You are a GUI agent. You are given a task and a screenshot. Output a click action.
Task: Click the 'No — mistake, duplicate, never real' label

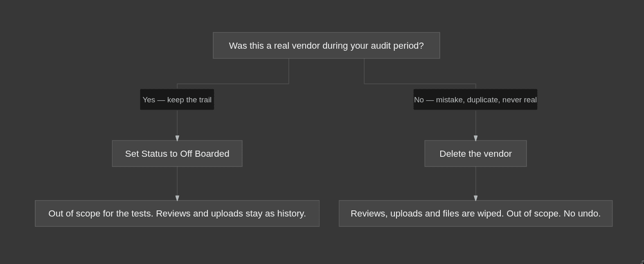[x=475, y=99]
